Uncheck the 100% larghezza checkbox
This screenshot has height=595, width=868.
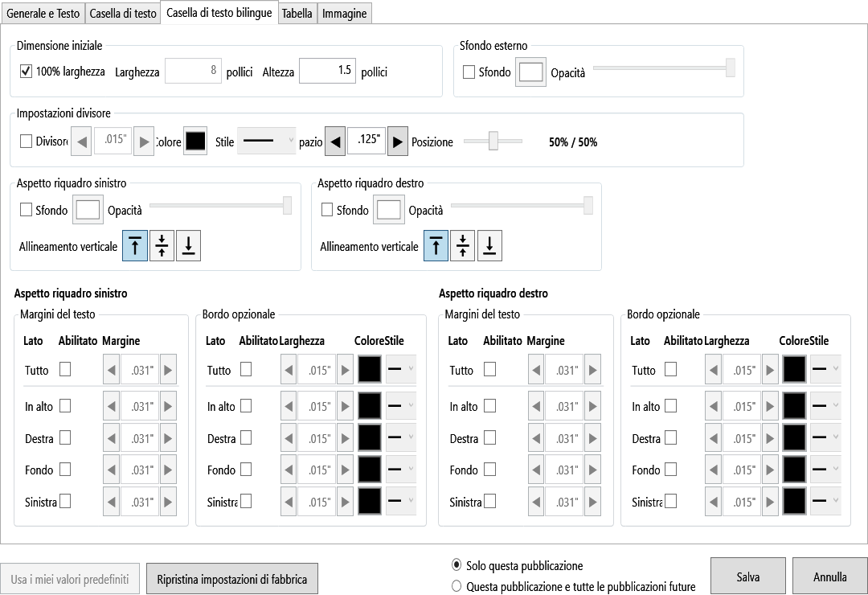pos(26,71)
